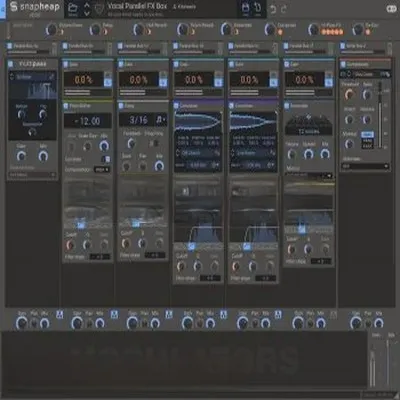The image size is (400, 400).
Task: Click the 3/16 delay time display
Action: click(x=137, y=120)
